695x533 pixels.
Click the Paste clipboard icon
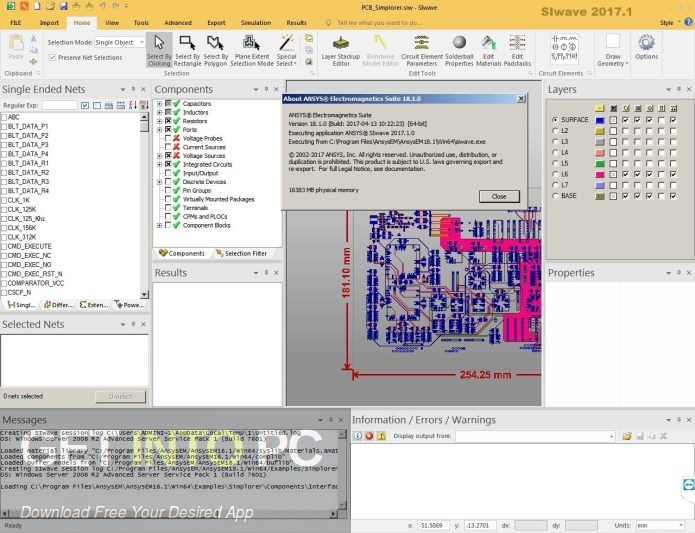coord(16,47)
